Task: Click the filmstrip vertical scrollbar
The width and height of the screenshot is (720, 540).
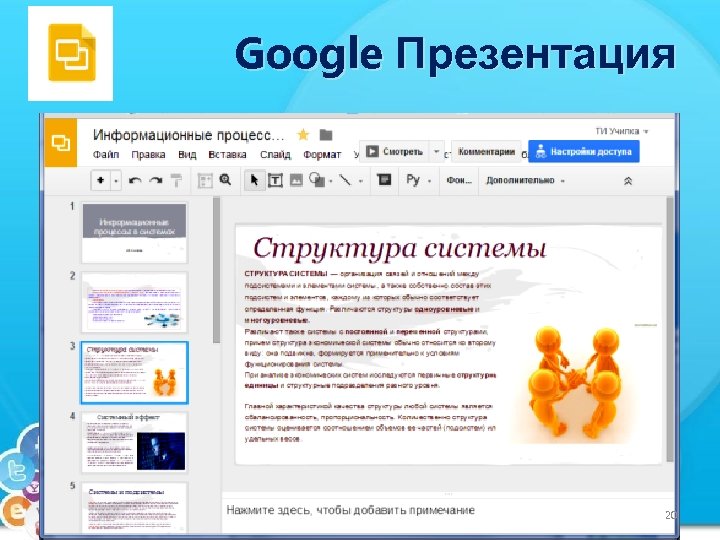Action: [217, 270]
